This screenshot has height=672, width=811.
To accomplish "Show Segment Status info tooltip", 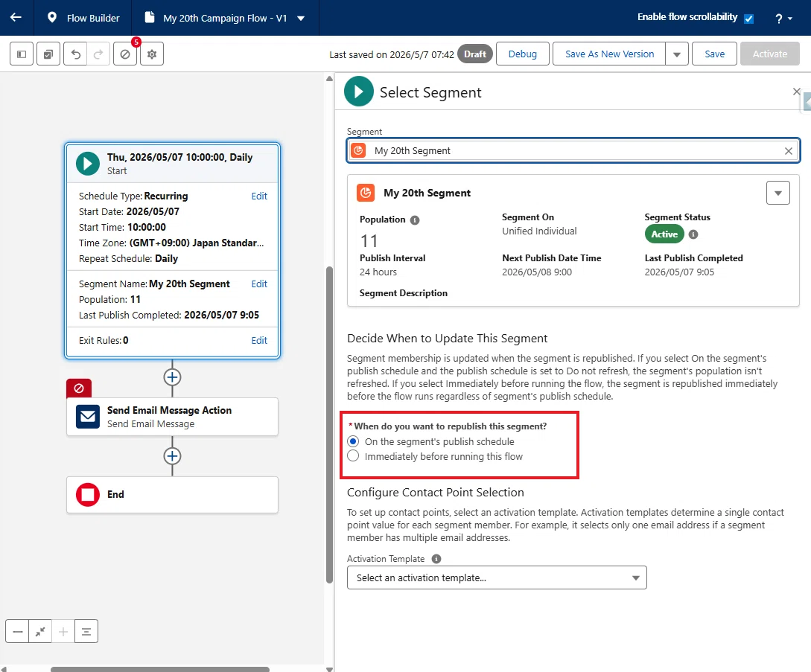I will pos(693,234).
